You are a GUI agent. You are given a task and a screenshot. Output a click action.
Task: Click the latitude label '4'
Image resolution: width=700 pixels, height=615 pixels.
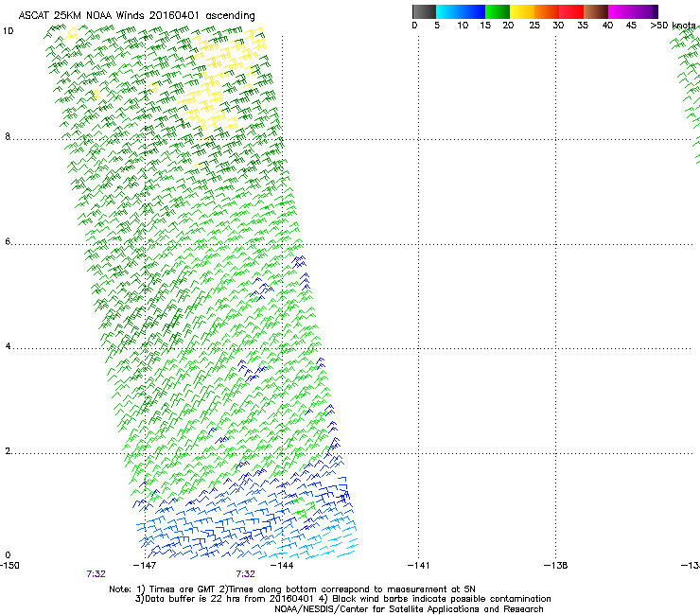(x=8, y=346)
